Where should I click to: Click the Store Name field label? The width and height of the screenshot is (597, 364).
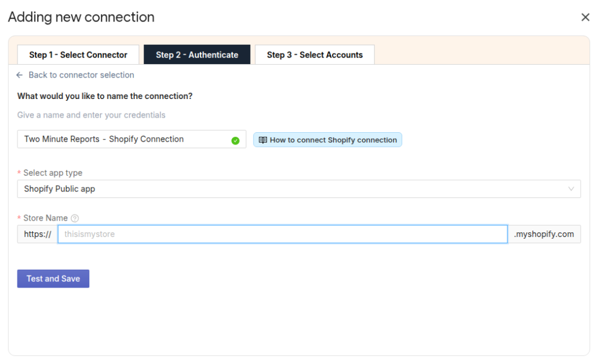[45, 218]
